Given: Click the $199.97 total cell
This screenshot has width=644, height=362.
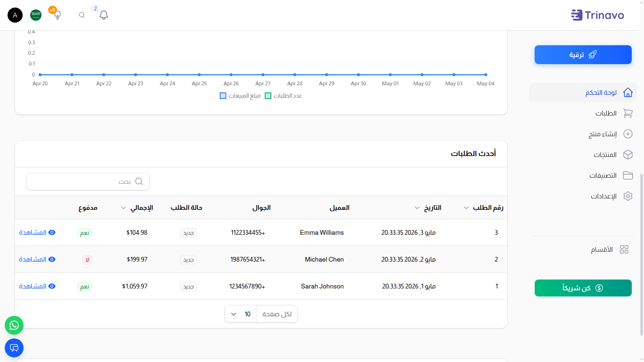Looking at the screenshot, I should [137, 259].
